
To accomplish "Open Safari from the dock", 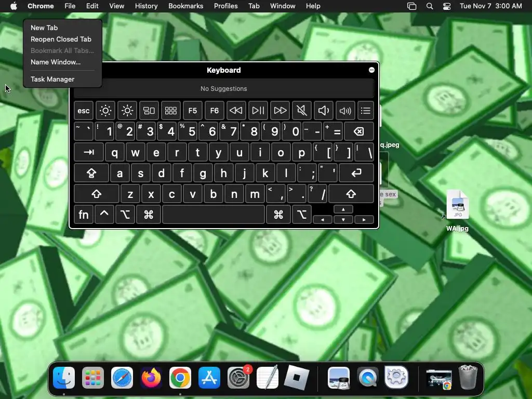I will pos(122,378).
